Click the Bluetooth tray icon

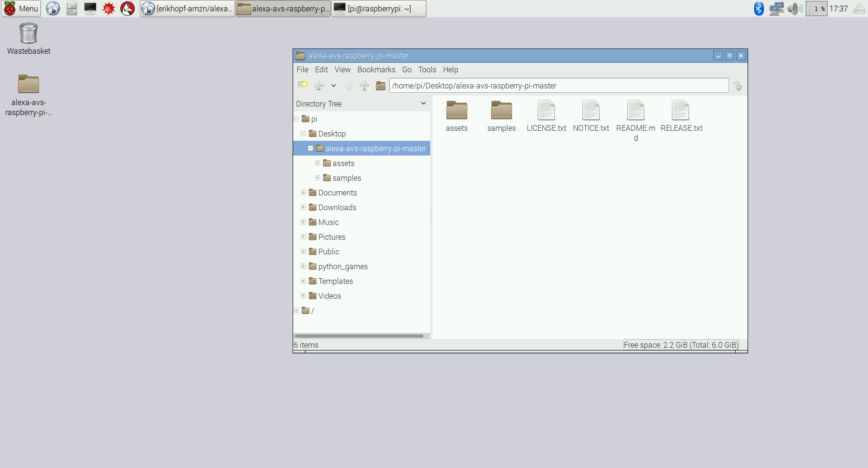pos(759,9)
